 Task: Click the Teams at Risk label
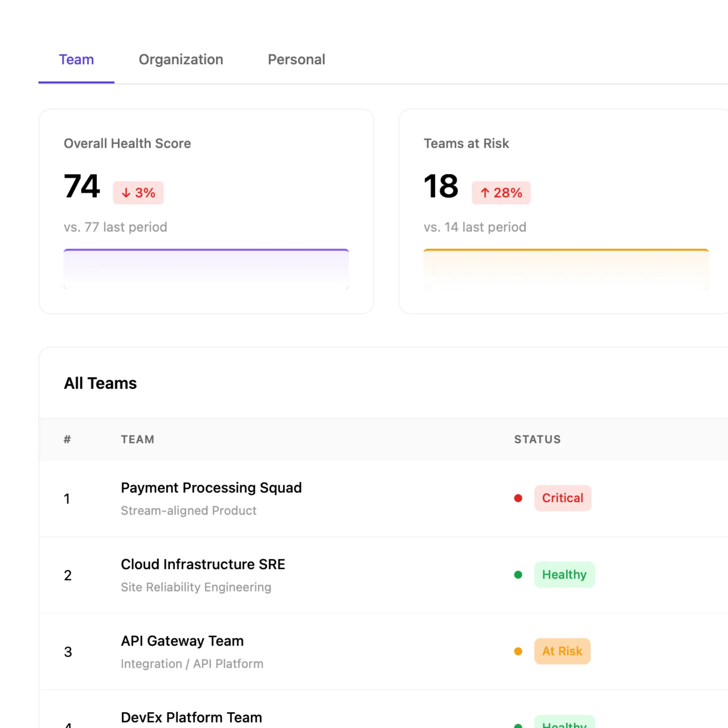coord(466,143)
